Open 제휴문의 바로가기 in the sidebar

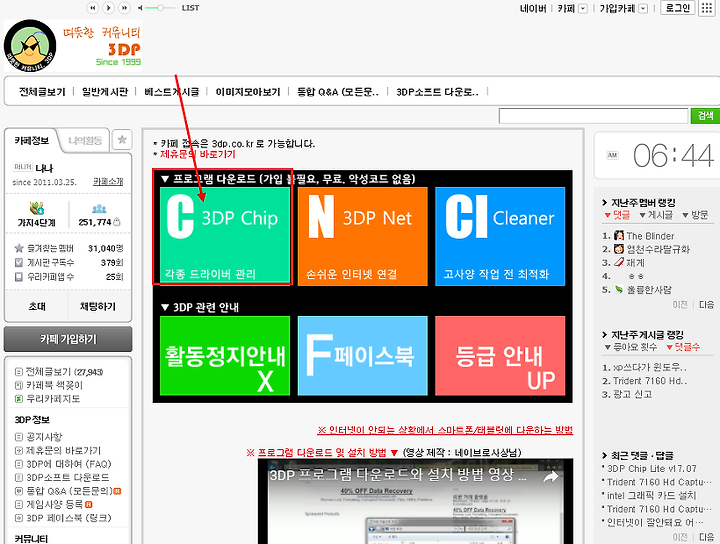point(58,450)
